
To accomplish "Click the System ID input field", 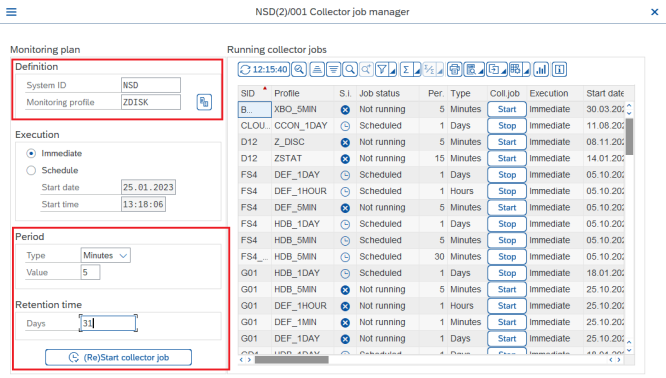I will point(151,85).
